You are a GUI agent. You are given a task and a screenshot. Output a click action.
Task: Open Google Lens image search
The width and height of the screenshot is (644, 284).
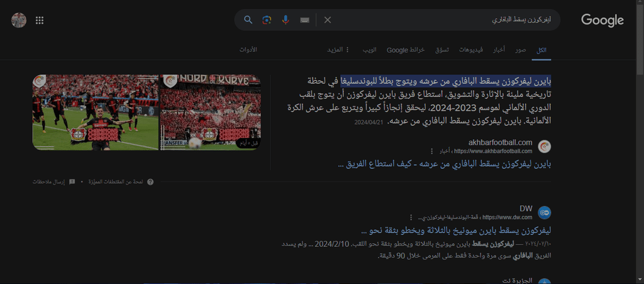267,20
